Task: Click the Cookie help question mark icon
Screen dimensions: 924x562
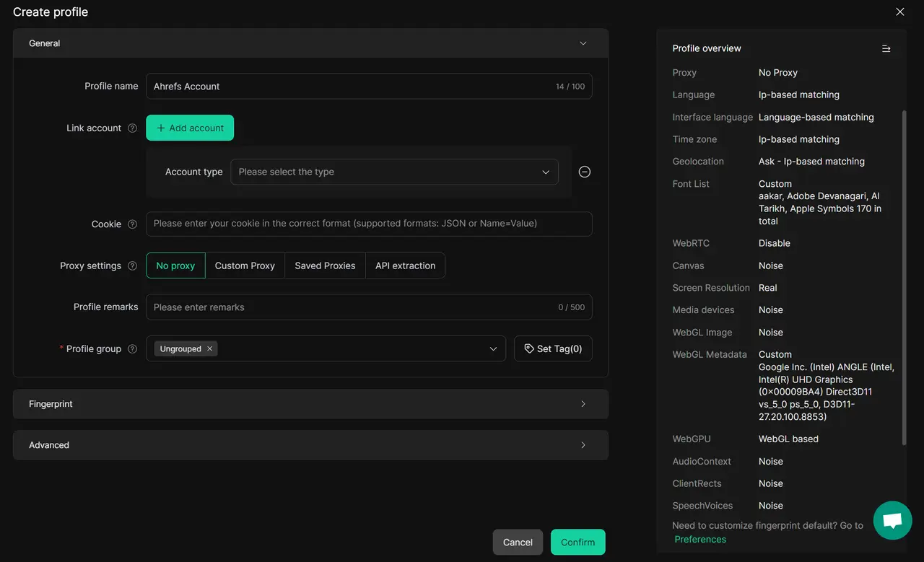Action: pos(132,224)
